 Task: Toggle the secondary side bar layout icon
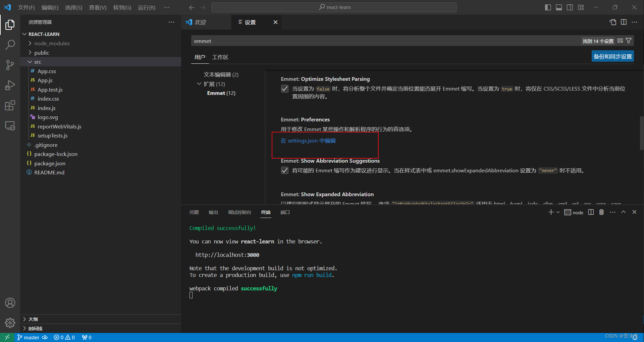point(570,7)
